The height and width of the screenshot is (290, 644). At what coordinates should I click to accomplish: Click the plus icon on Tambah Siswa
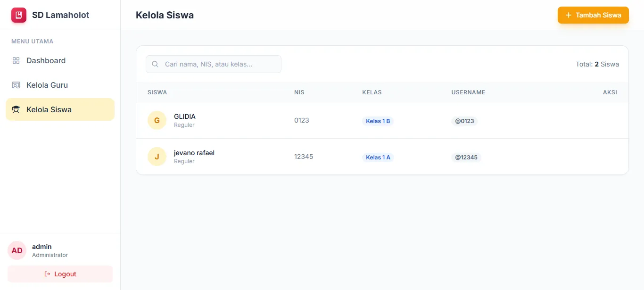(x=568, y=15)
